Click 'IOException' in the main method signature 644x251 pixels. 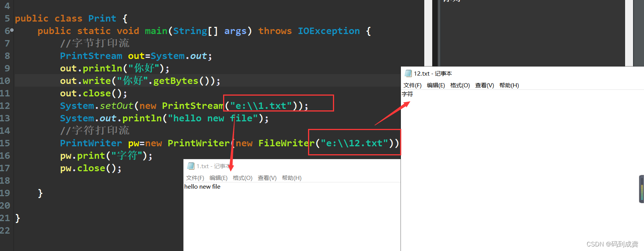click(x=329, y=31)
